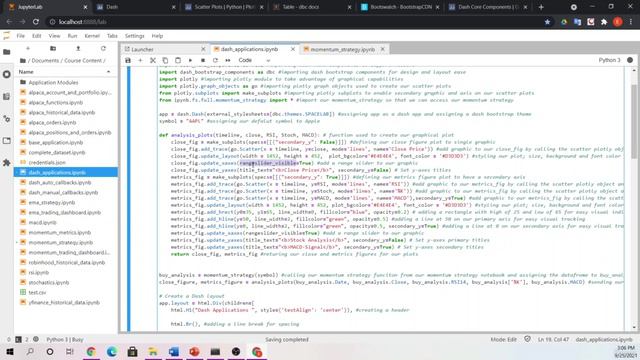Open the Run menu
Viewport: 640px width, 360px height.
coord(72,36)
